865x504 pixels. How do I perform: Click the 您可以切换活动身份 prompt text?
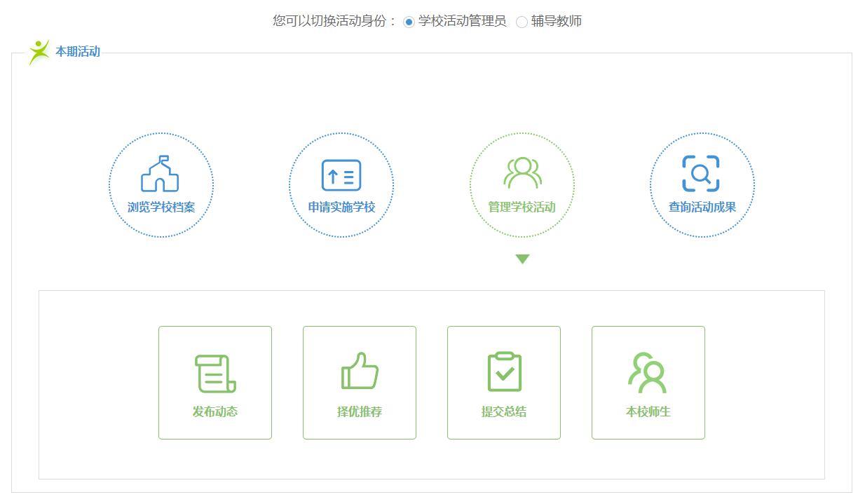[335, 21]
